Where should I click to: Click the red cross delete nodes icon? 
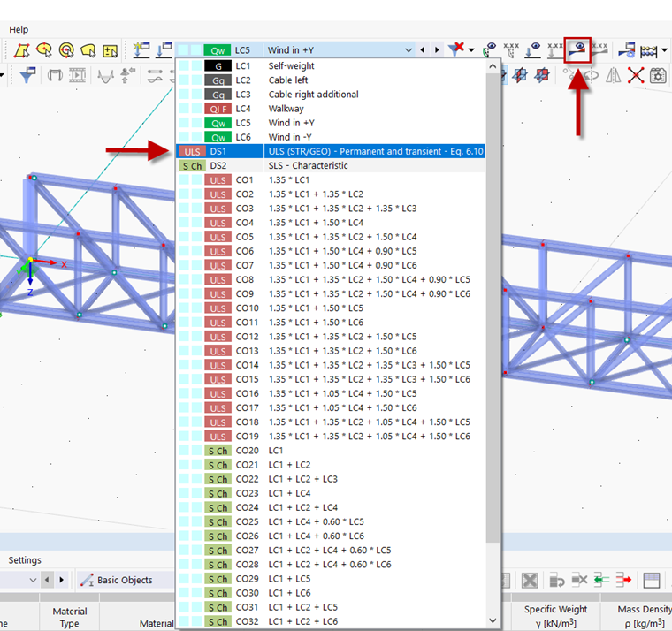point(636,75)
